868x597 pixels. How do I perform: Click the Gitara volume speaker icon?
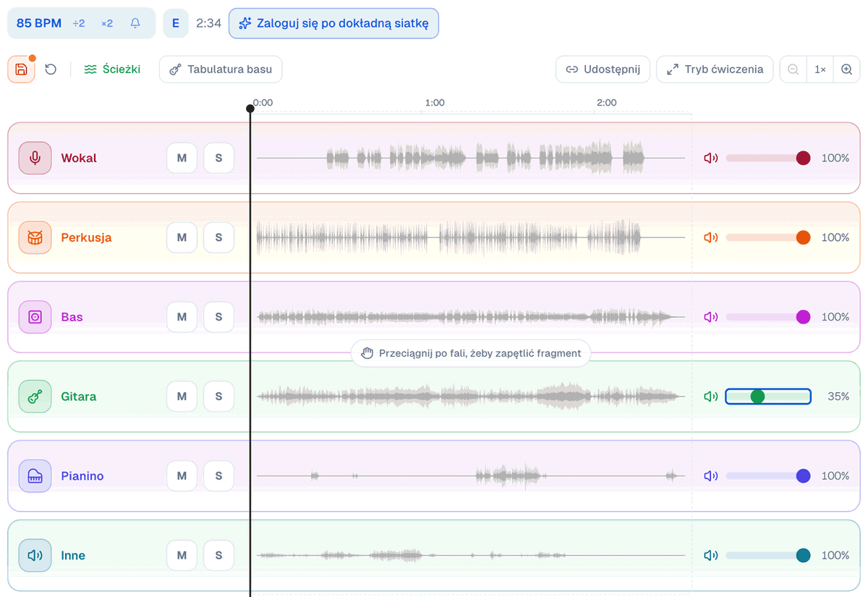click(711, 397)
